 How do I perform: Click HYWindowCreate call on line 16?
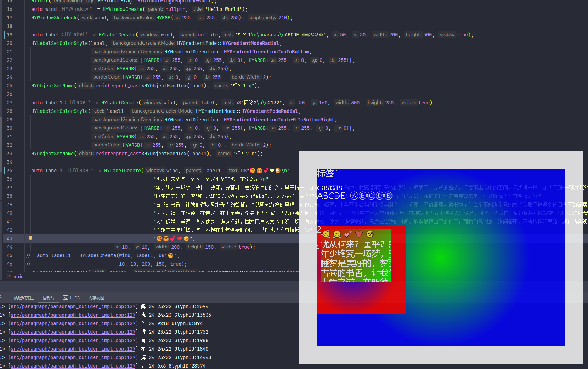[123, 9]
